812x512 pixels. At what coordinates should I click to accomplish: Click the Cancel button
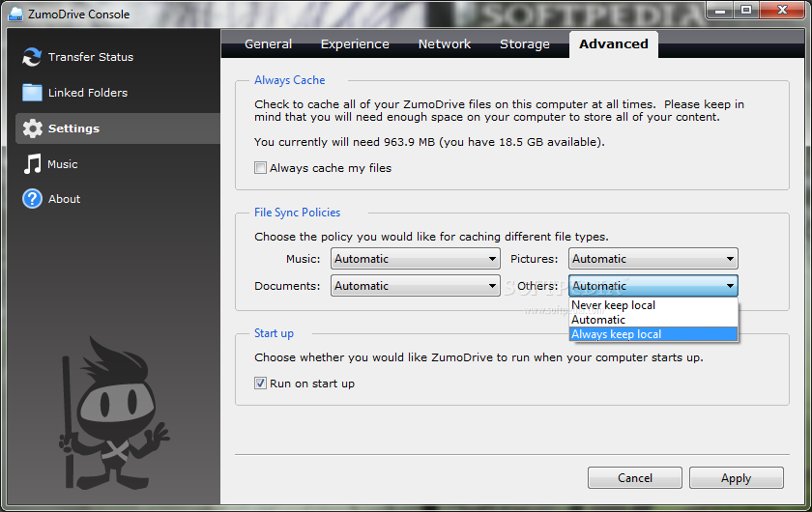(635, 478)
